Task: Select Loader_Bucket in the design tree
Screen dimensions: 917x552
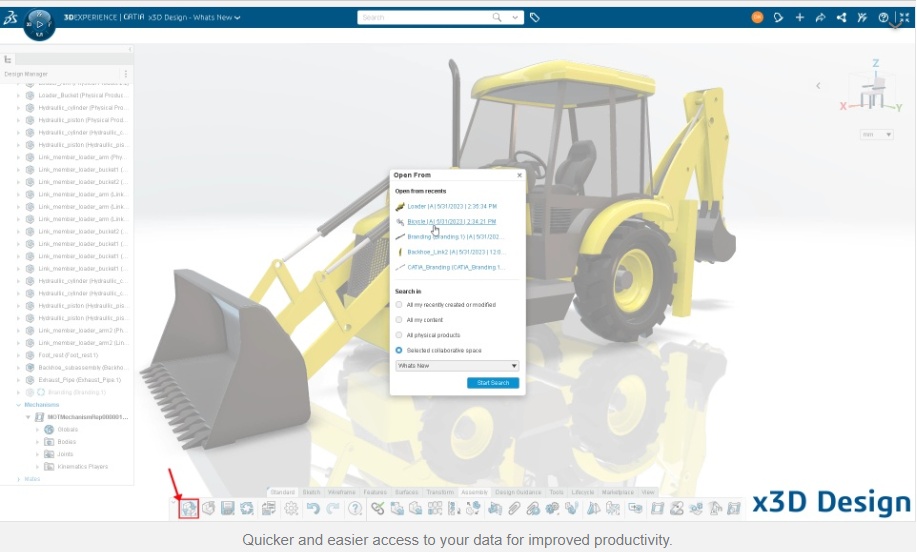Action: [x=82, y=95]
